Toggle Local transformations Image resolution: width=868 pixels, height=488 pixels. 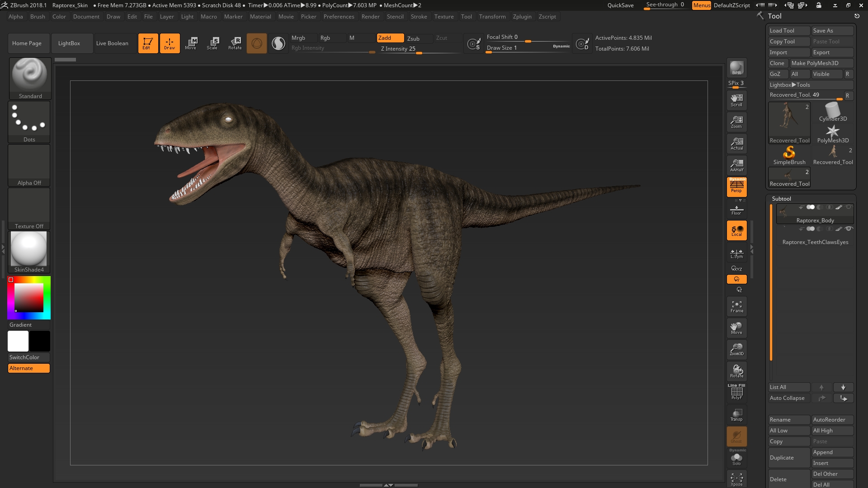[736, 230]
